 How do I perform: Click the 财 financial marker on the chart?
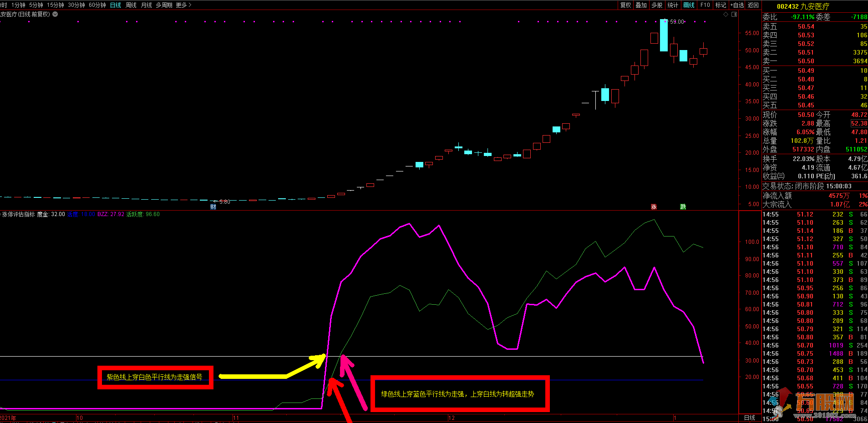coord(213,207)
